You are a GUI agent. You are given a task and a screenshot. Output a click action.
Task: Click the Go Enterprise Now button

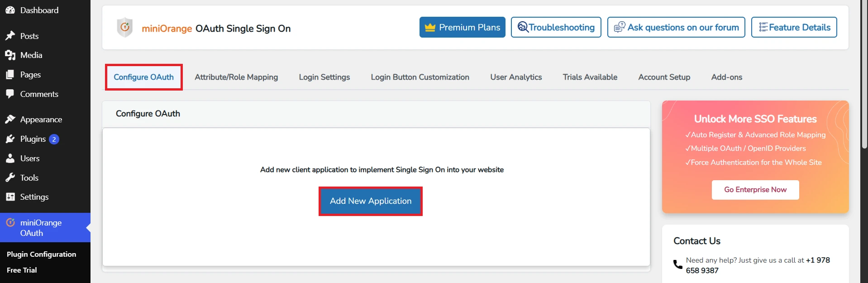(x=755, y=190)
